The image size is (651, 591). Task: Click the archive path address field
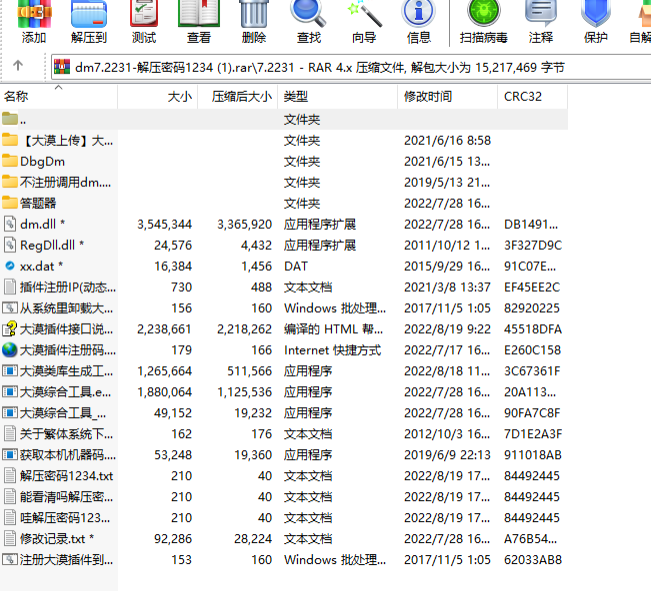coord(351,67)
